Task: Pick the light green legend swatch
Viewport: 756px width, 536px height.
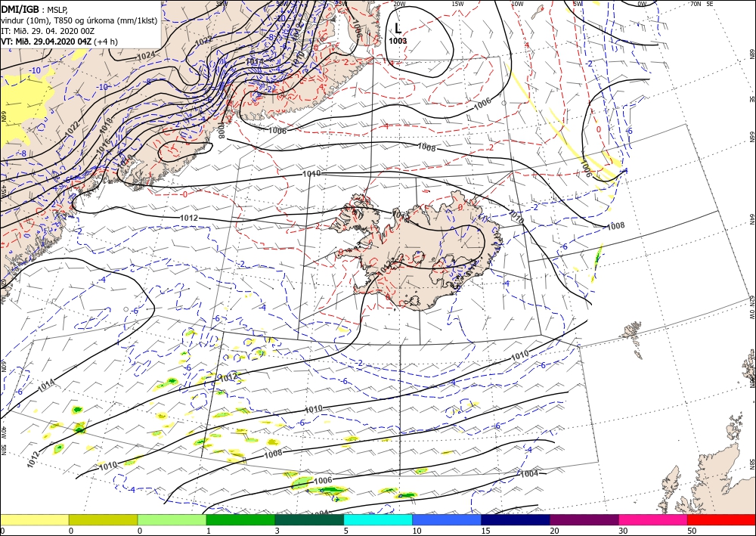Action: tap(172, 519)
